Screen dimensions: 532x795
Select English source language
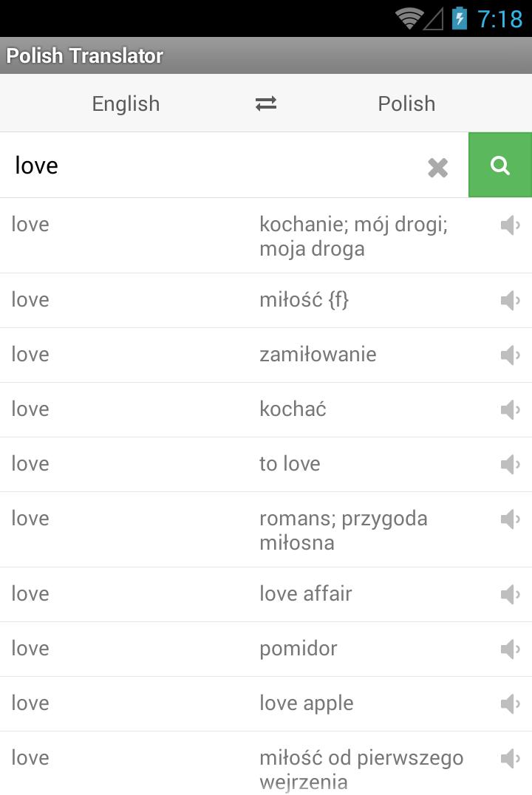coord(126,103)
